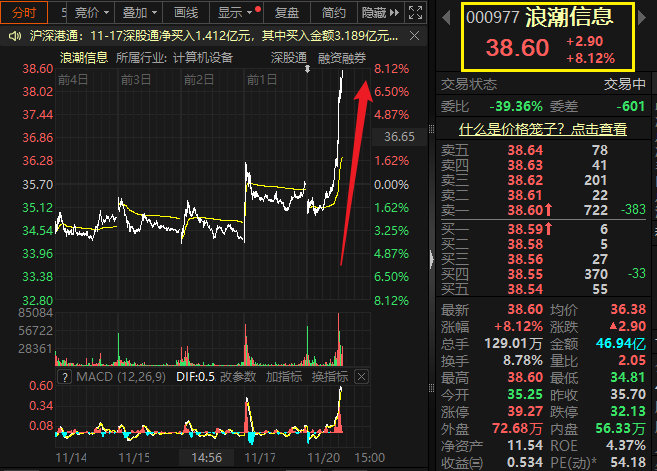The width and height of the screenshot is (657, 471).
Task: Click the chart height drag handle icon
Action: click(x=308, y=69)
